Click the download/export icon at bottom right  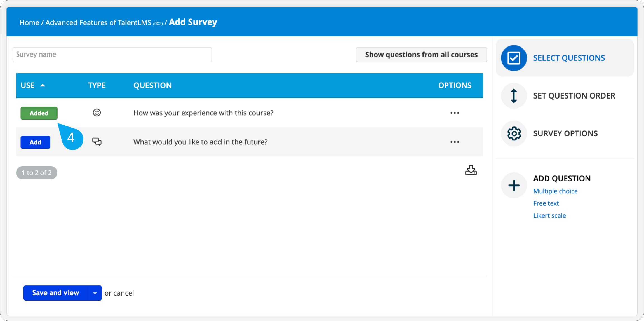pos(471,170)
